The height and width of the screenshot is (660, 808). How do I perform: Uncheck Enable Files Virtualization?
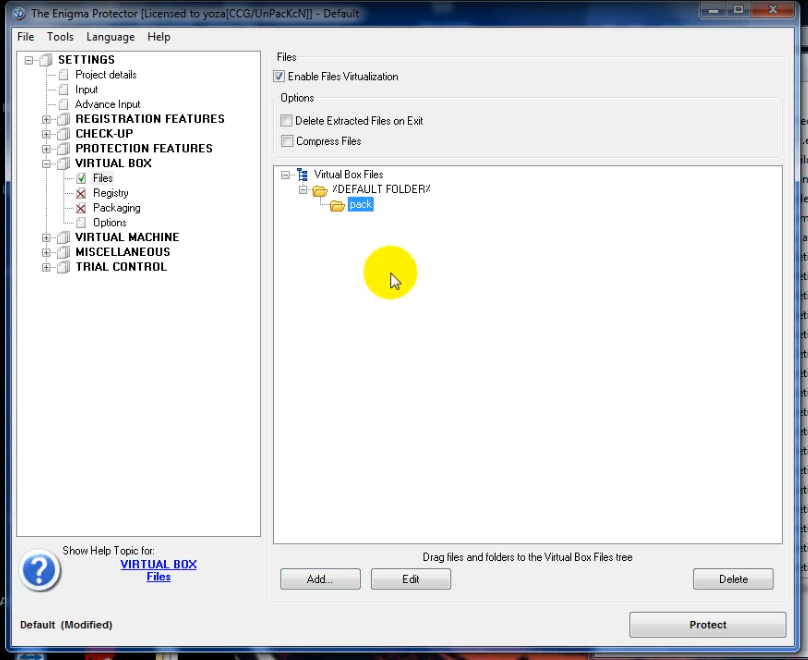279,76
